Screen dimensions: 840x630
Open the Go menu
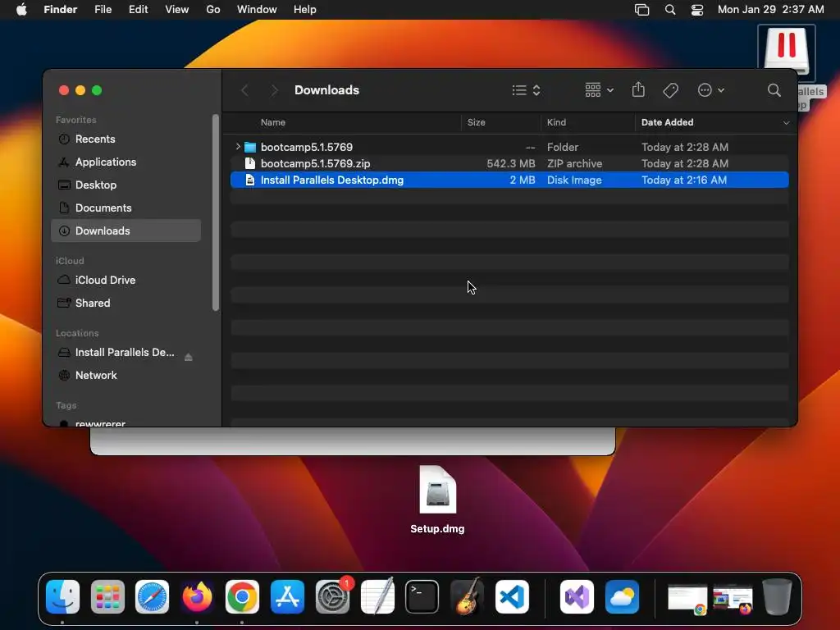213,10
